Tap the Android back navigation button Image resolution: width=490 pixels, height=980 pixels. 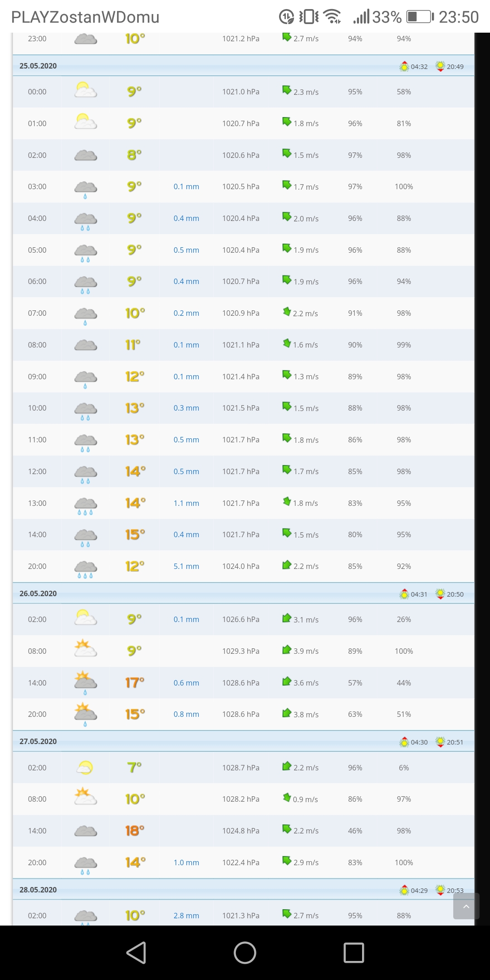tap(136, 952)
